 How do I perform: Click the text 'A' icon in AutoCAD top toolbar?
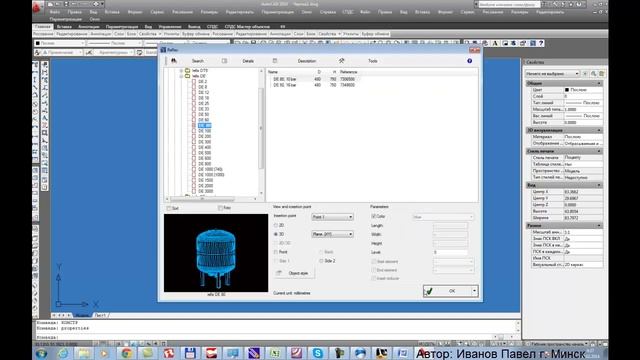pos(495,43)
